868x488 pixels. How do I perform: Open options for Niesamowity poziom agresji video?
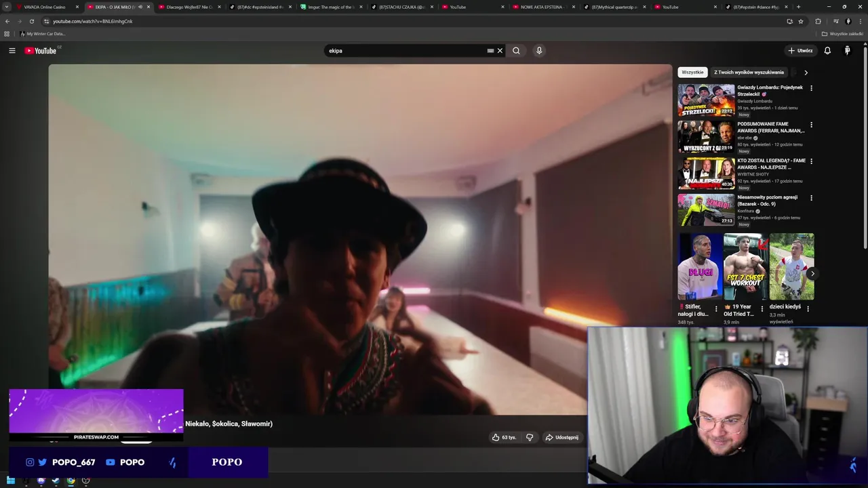811,198
